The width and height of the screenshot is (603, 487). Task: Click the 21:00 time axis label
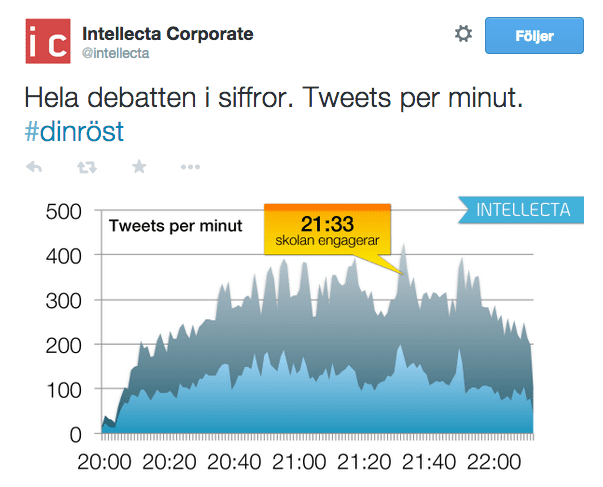tap(299, 463)
